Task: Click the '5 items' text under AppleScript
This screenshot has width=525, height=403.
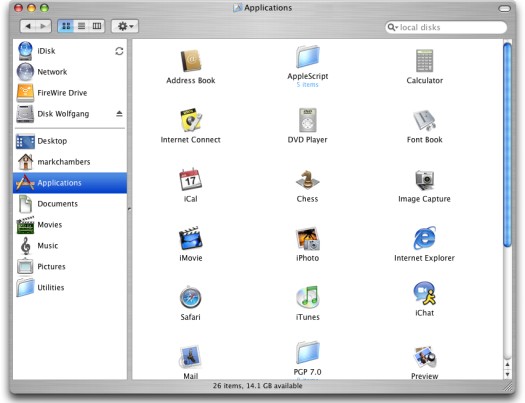Action: coord(307,85)
